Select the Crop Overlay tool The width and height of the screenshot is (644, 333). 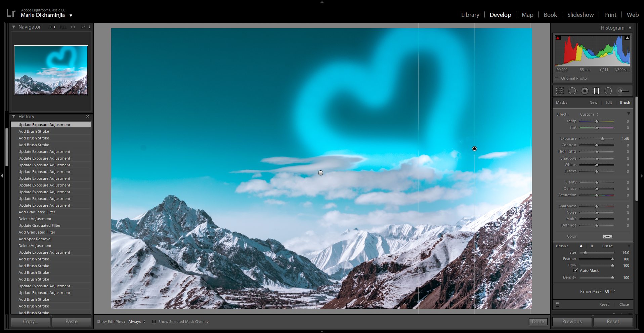(x=560, y=91)
